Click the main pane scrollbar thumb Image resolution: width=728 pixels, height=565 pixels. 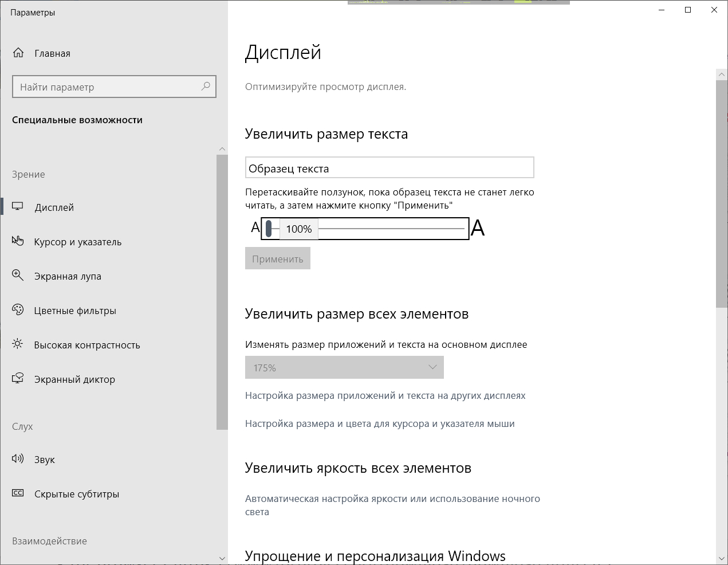[x=722, y=194]
